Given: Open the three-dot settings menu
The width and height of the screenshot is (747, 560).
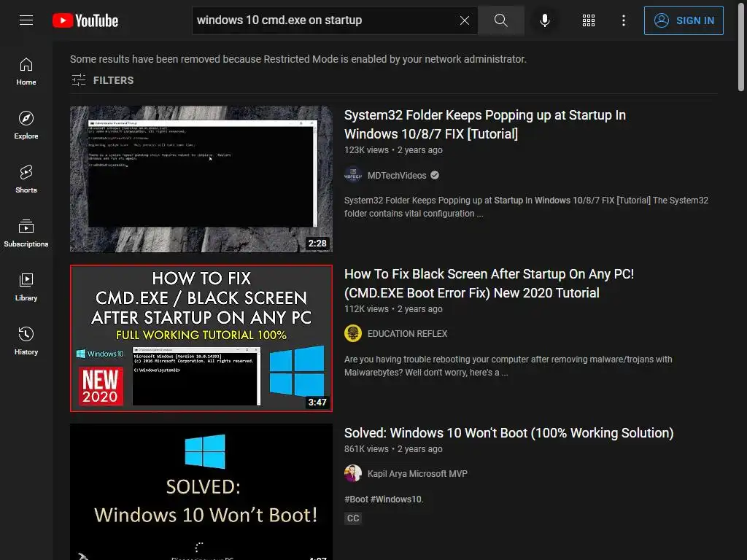Looking at the screenshot, I should pos(624,20).
